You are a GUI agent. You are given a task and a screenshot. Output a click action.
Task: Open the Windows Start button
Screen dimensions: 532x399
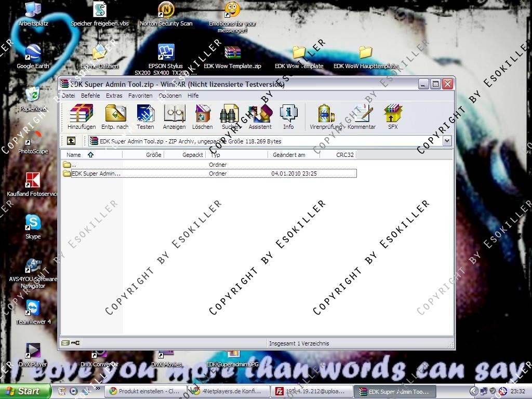tap(25, 391)
